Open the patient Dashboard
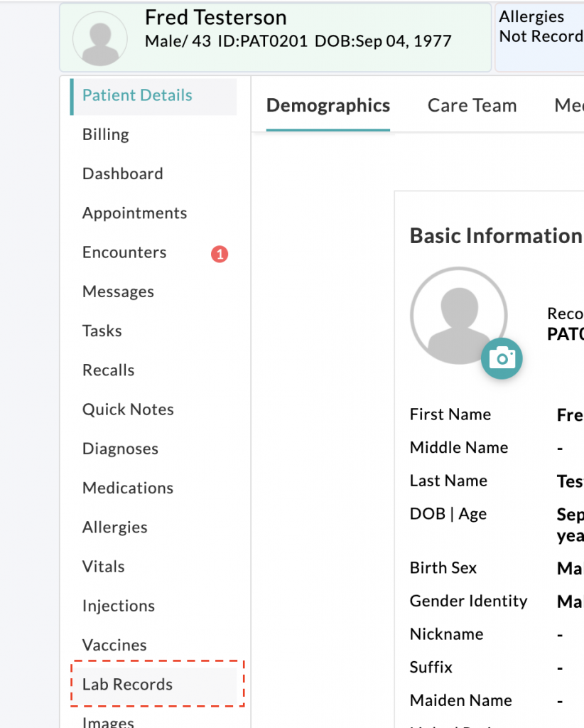 (x=122, y=173)
